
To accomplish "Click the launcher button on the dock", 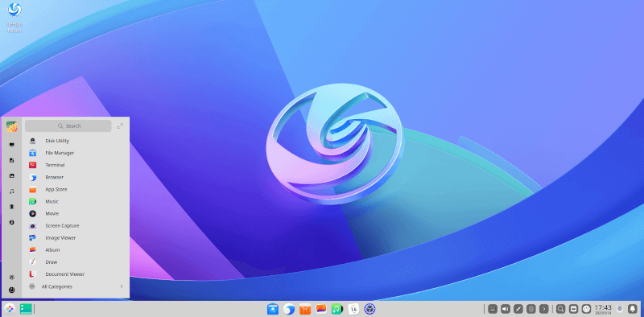I will (10, 309).
